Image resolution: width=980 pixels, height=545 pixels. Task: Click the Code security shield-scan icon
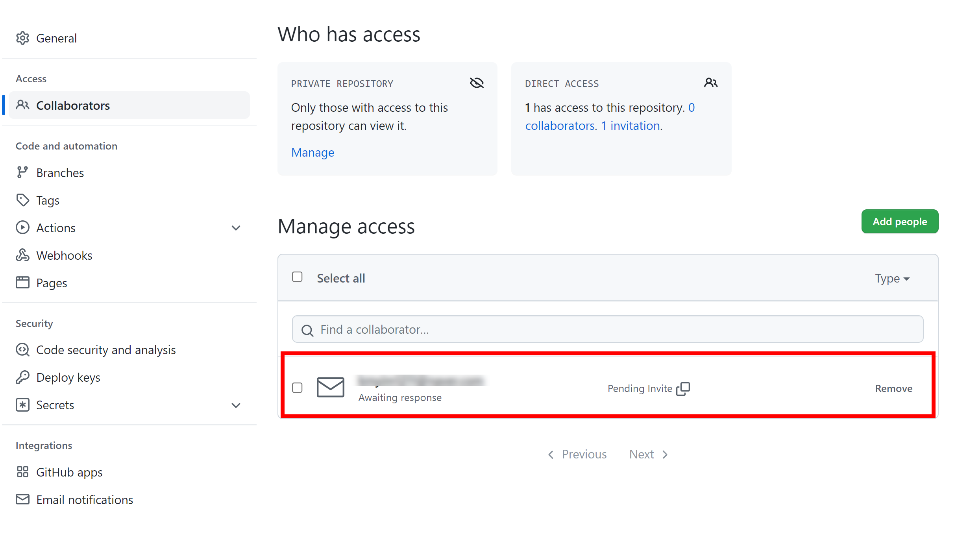click(x=22, y=349)
